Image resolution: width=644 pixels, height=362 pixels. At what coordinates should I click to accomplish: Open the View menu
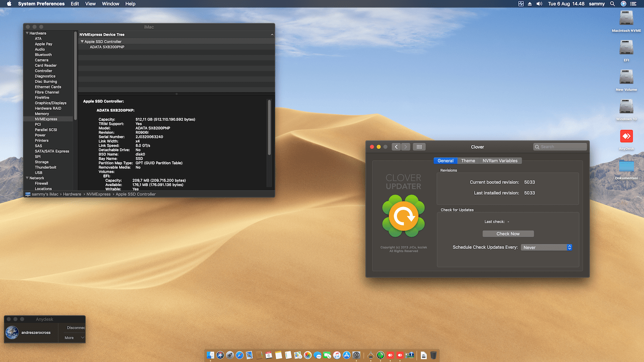(x=91, y=4)
